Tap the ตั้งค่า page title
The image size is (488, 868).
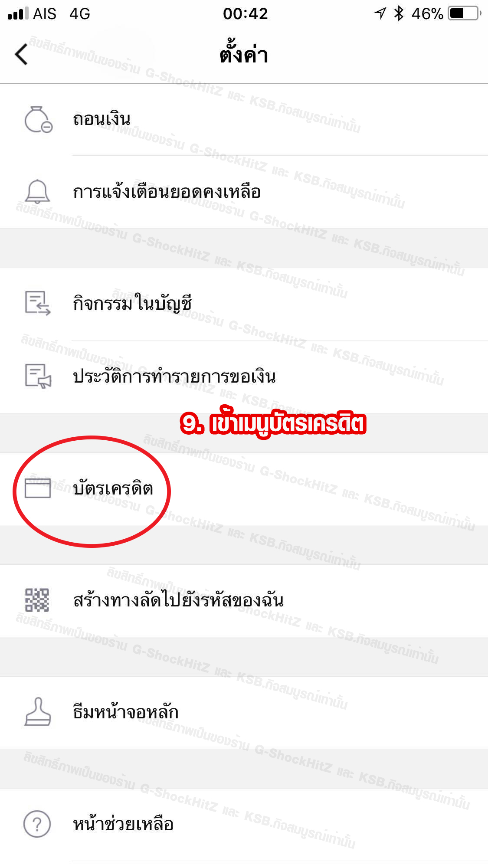[x=244, y=55]
